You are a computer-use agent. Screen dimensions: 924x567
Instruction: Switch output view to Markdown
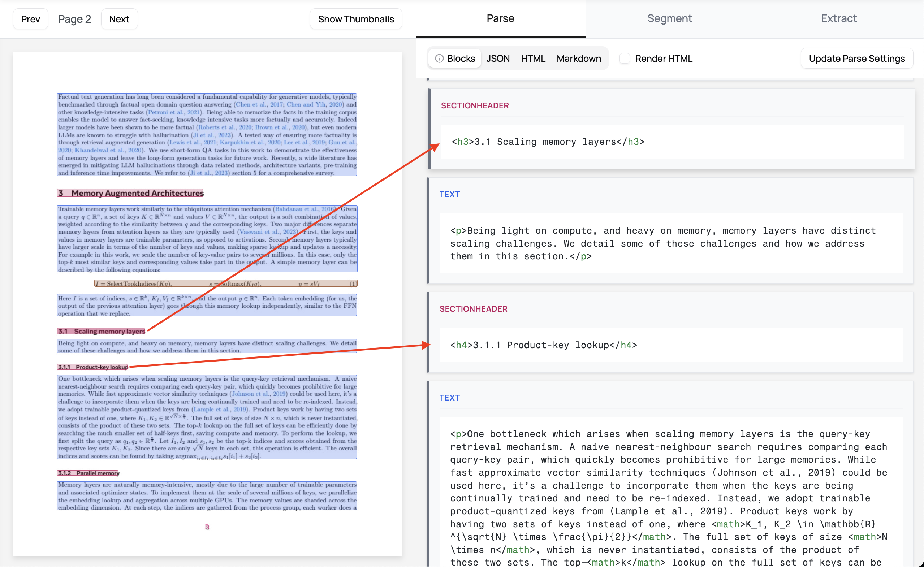[579, 59]
